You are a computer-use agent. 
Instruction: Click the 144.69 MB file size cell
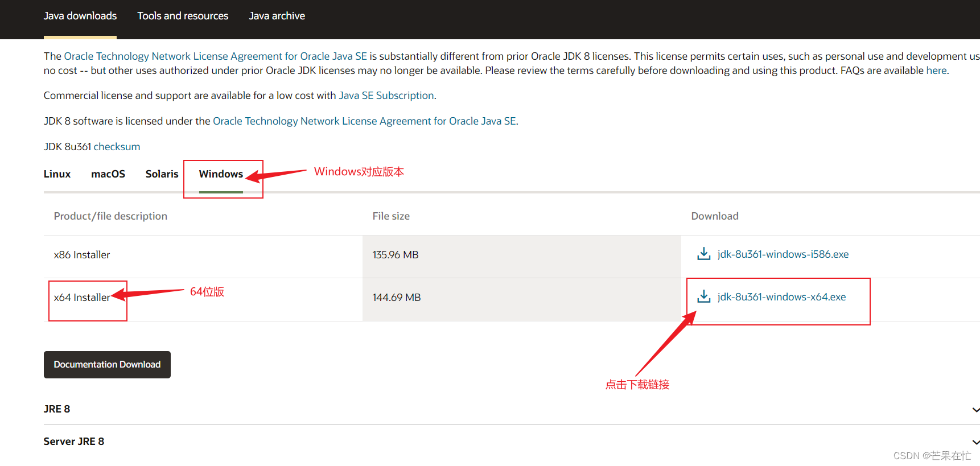click(x=522, y=300)
